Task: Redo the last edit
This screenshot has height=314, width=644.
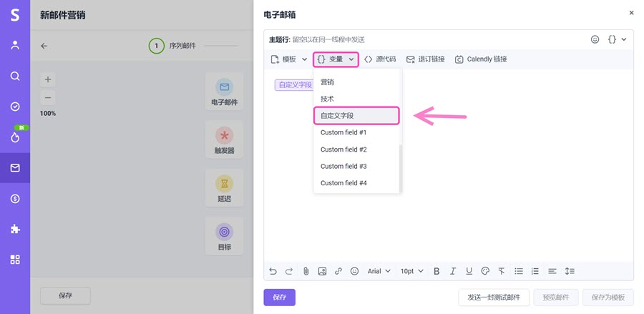Action: click(x=289, y=271)
